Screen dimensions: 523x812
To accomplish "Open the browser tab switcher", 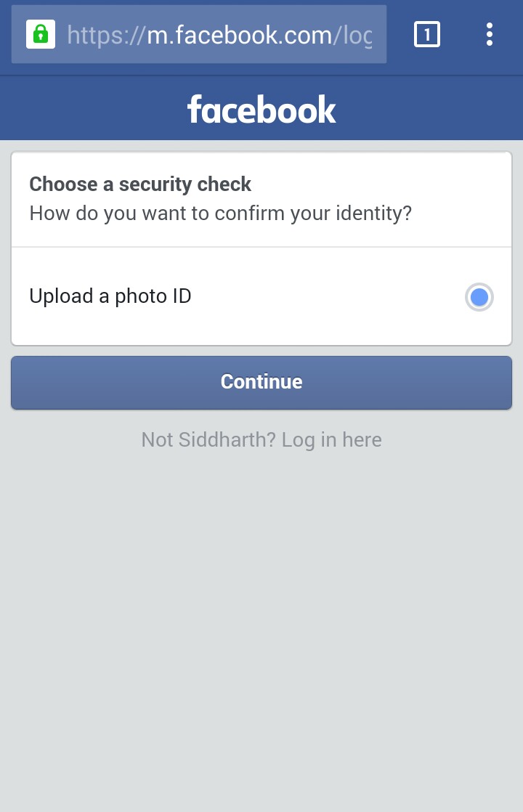I will tap(427, 34).
